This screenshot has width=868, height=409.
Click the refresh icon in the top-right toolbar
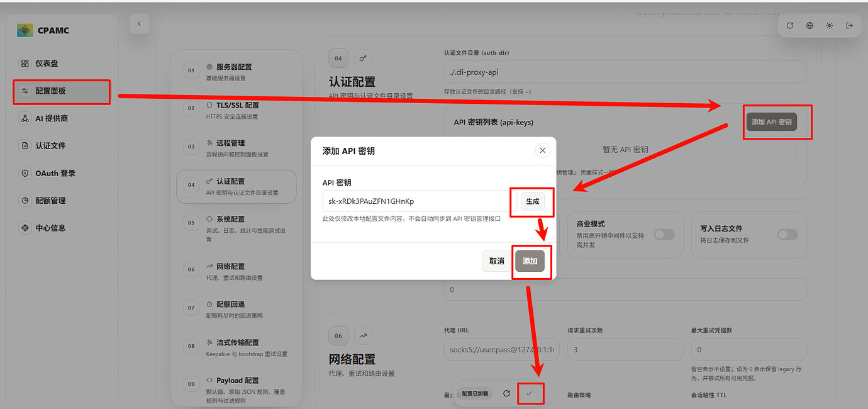[x=790, y=26]
